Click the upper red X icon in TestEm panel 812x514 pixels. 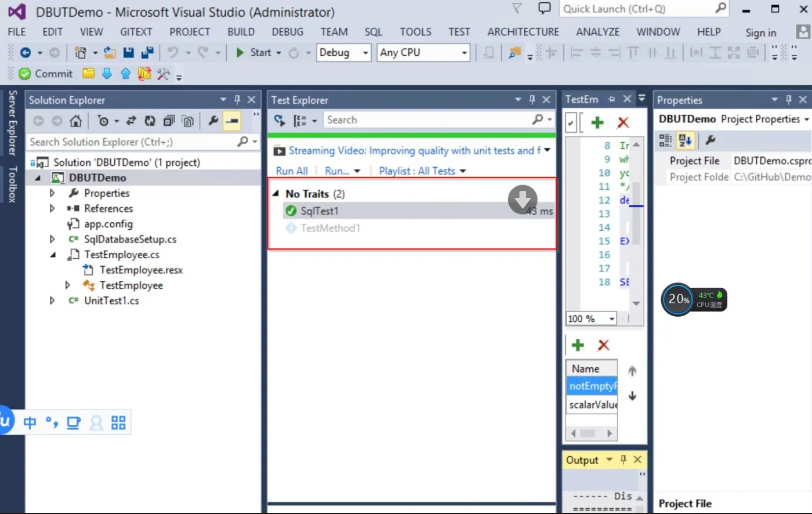623,122
